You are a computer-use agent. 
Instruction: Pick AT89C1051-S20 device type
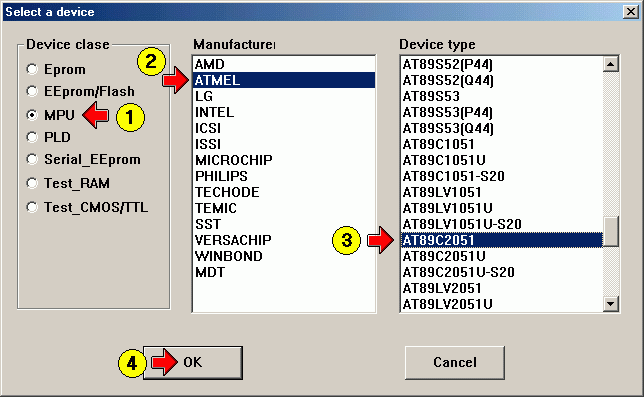[x=501, y=176]
